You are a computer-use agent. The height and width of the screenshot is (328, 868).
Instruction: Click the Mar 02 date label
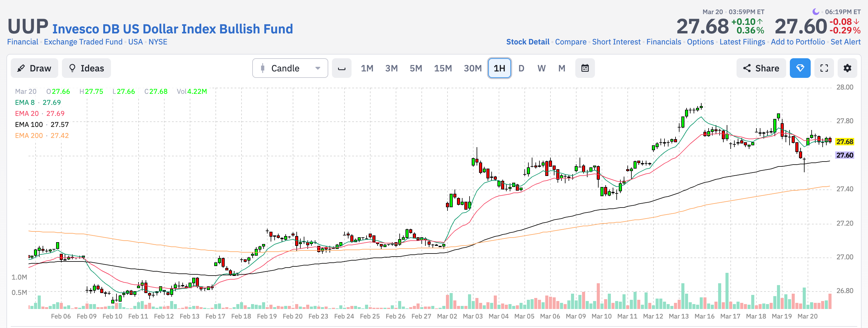447,316
